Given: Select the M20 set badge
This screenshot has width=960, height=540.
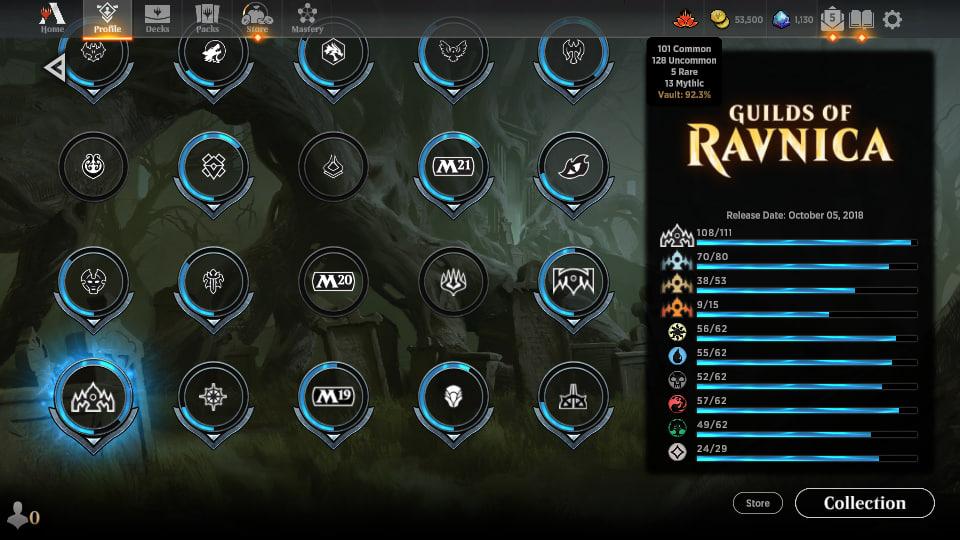Looking at the screenshot, I should 333,281.
